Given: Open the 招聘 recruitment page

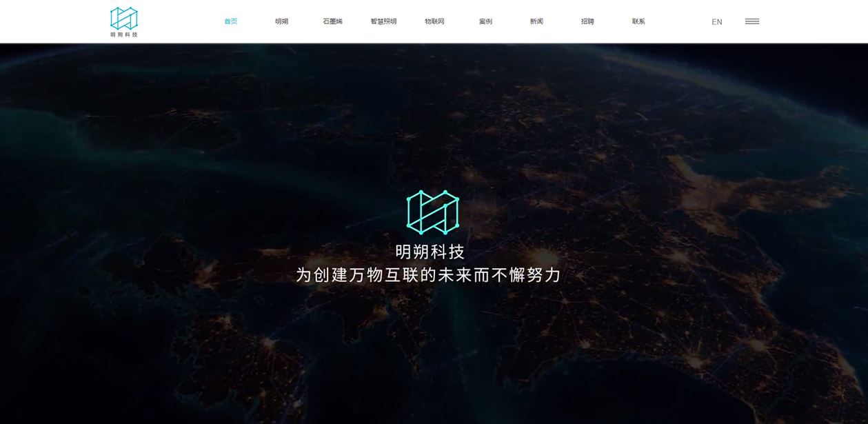Looking at the screenshot, I should coord(587,21).
